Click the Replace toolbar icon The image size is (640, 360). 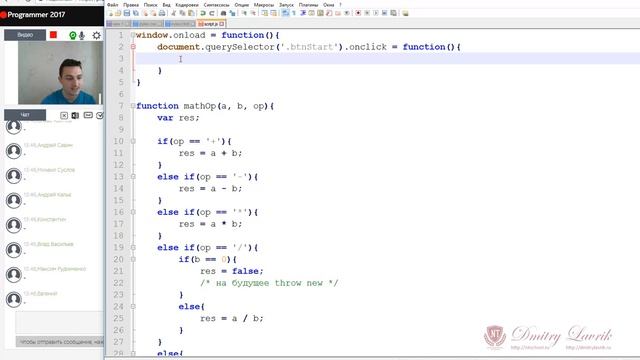coord(233,13)
